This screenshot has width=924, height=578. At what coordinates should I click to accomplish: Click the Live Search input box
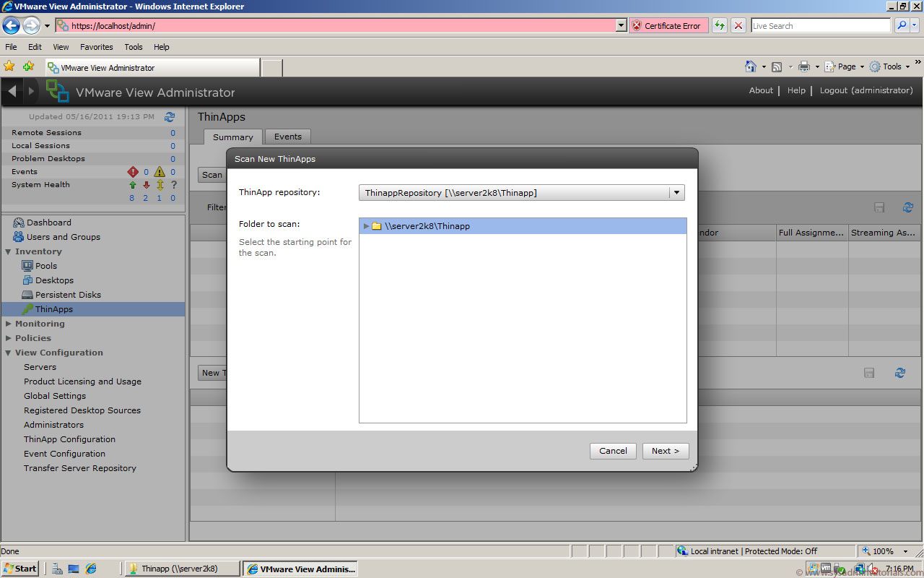coord(821,25)
